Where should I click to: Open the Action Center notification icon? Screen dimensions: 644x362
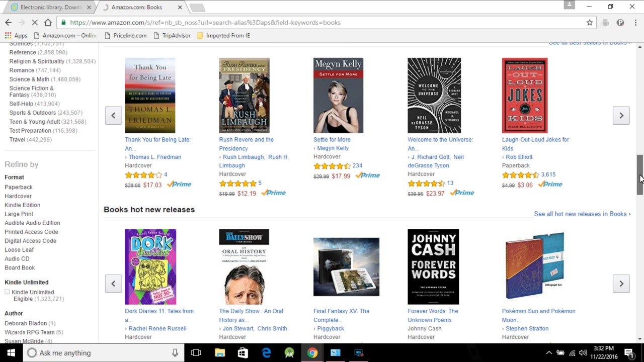(x=629, y=353)
